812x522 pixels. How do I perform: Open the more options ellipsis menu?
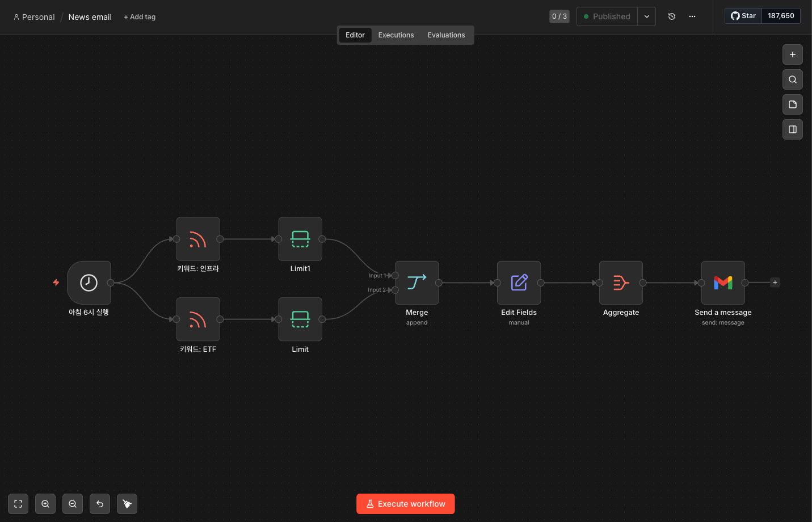692,16
